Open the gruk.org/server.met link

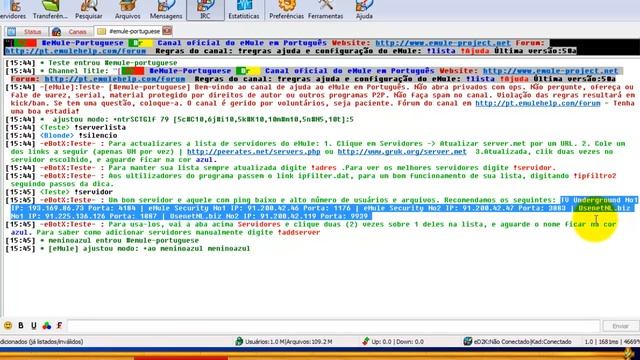click(x=402, y=152)
